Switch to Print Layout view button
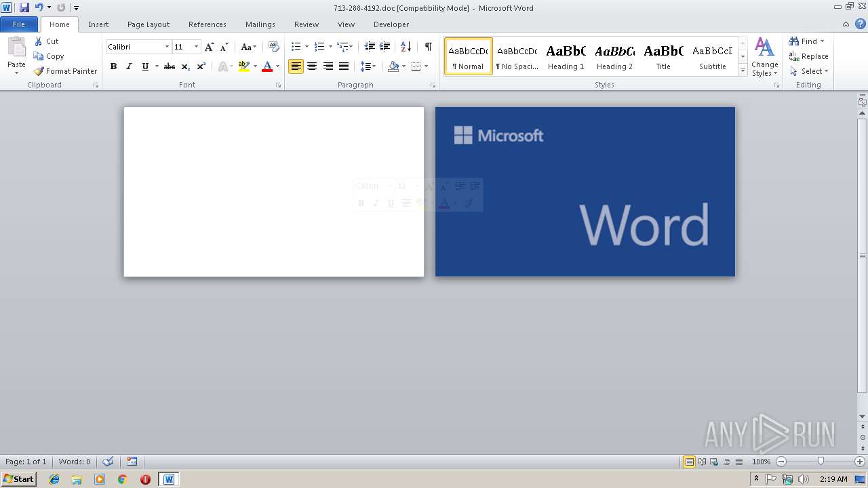This screenshot has width=868, height=488. pos(689,462)
